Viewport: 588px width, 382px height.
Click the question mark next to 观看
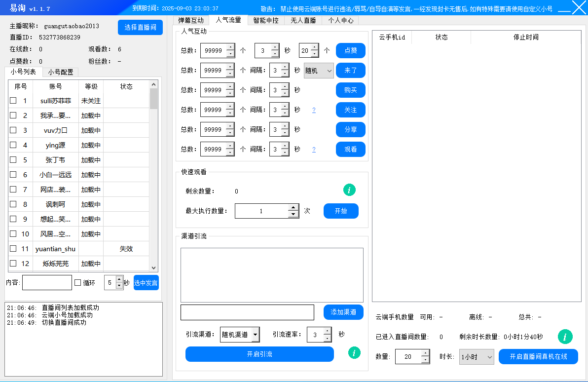[x=314, y=150]
